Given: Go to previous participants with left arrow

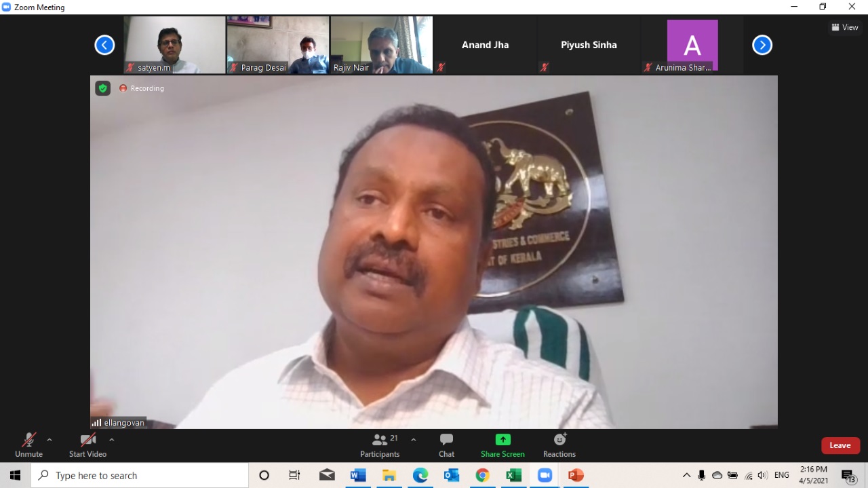Looking at the screenshot, I should click(104, 45).
